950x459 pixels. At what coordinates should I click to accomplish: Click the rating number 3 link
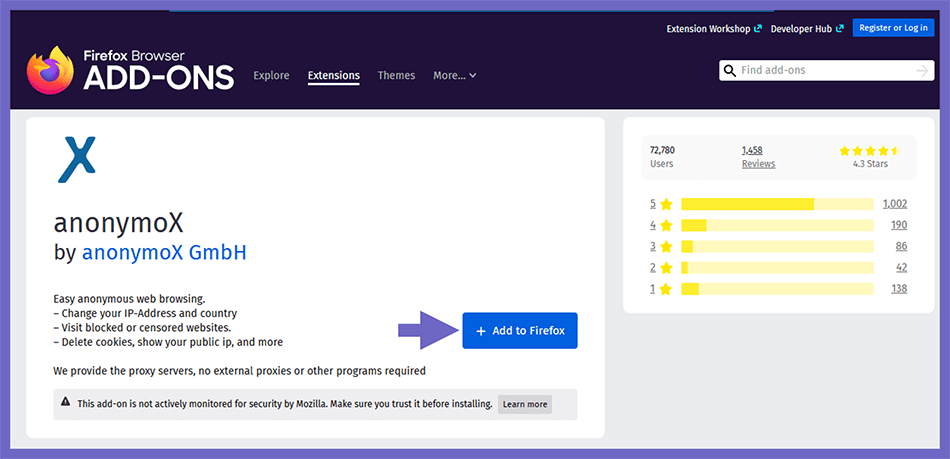(x=653, y=246)
